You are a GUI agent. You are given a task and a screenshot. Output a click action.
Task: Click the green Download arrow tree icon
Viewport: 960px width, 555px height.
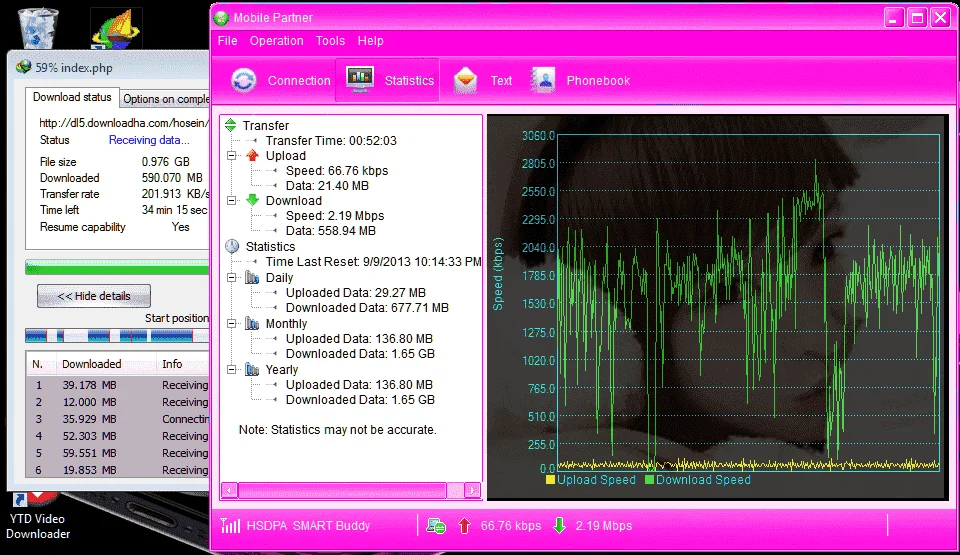click(x=252, y=200)
